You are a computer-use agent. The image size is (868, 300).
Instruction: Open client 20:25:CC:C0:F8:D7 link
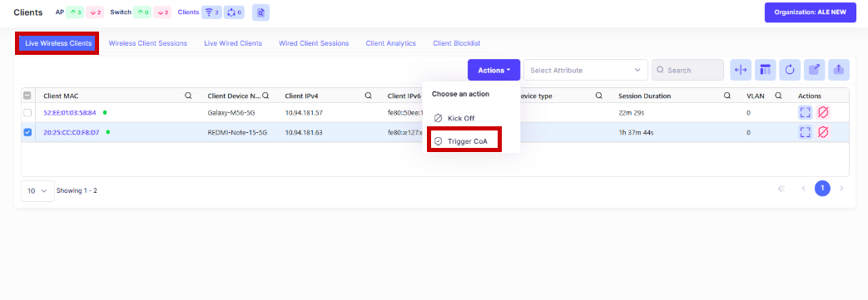(x=72, y=132)
